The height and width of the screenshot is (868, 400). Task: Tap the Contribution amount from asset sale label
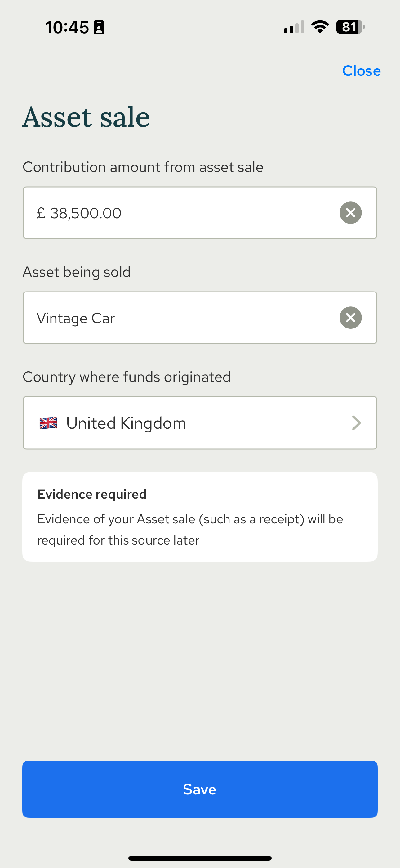point(143,167)
